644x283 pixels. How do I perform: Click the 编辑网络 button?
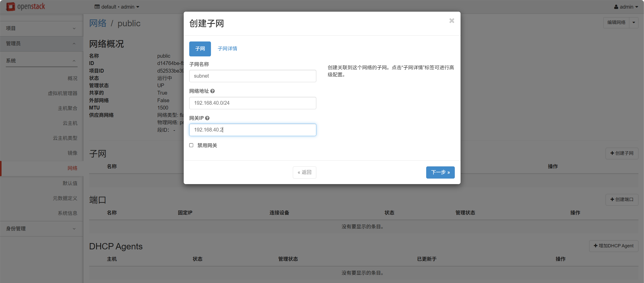[x=616, y=23]
